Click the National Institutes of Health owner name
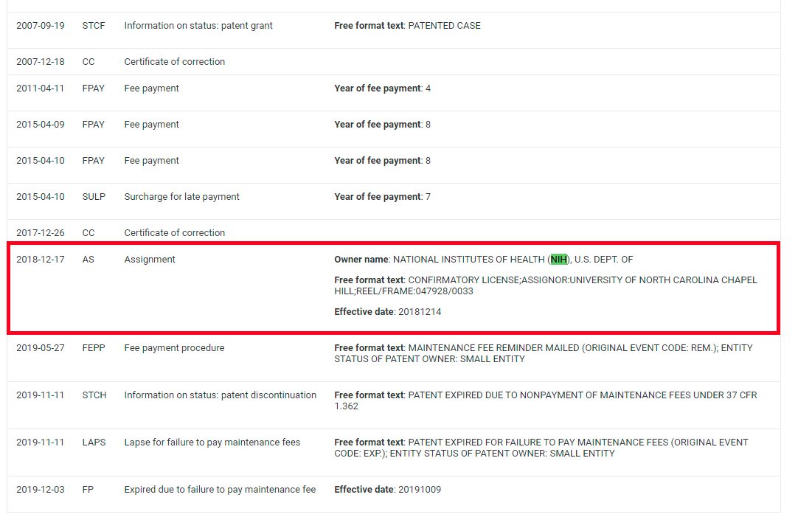Image resolution: width=812 pixels, height=517 pixels. [x=484, y=260]
